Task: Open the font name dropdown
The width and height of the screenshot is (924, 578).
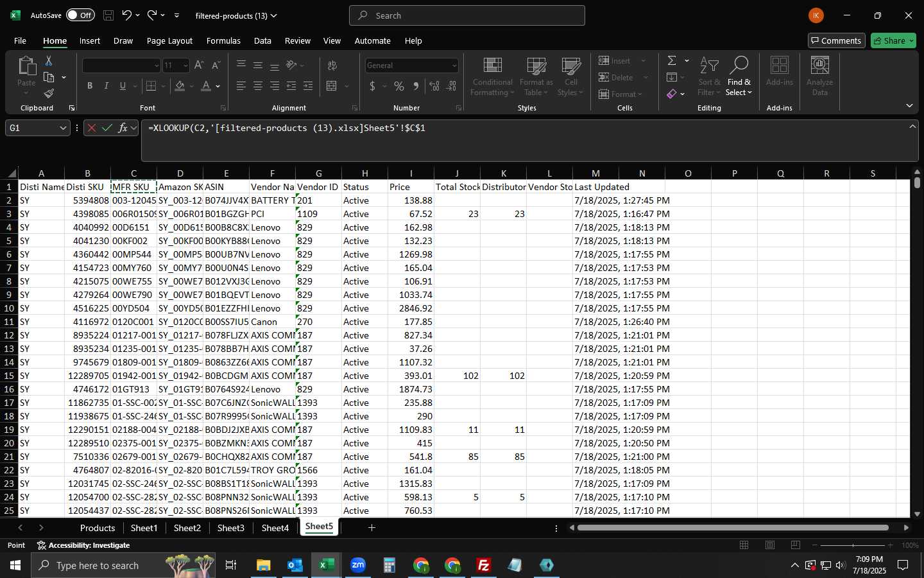Action: 156,66
